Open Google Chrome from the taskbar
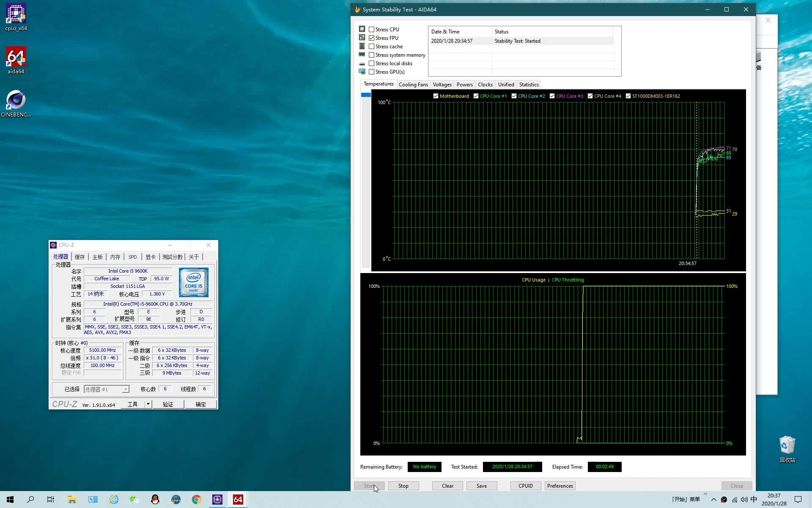 197,500
